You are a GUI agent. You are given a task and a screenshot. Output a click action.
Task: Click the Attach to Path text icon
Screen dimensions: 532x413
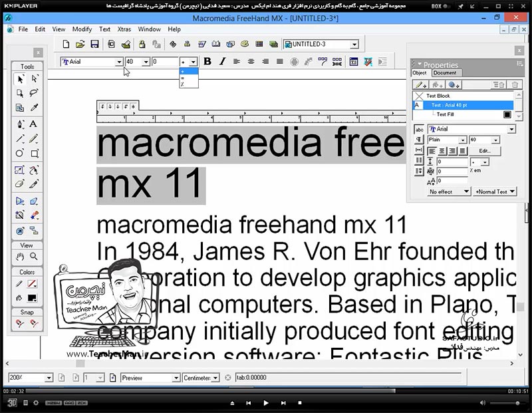tap(309, 62)
